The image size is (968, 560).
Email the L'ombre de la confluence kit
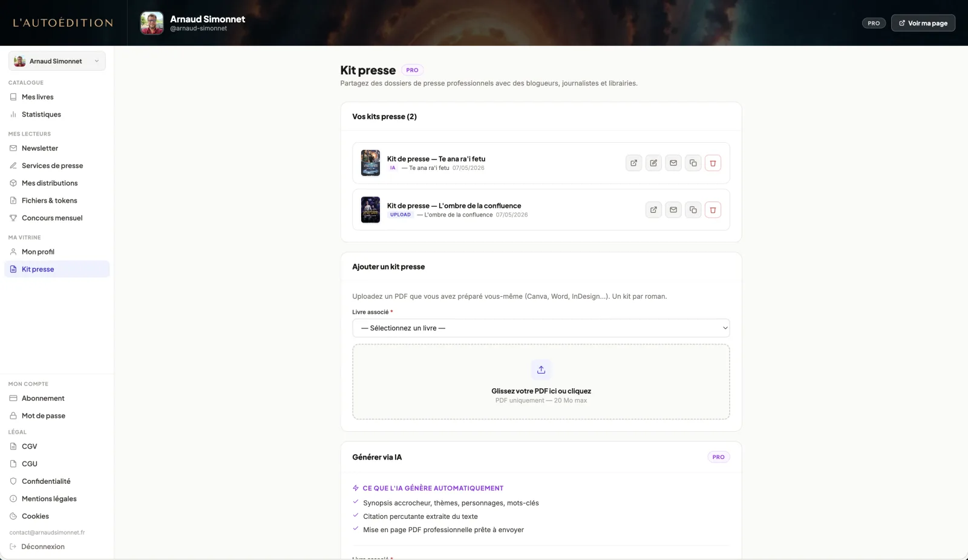[x=673, y=210]
